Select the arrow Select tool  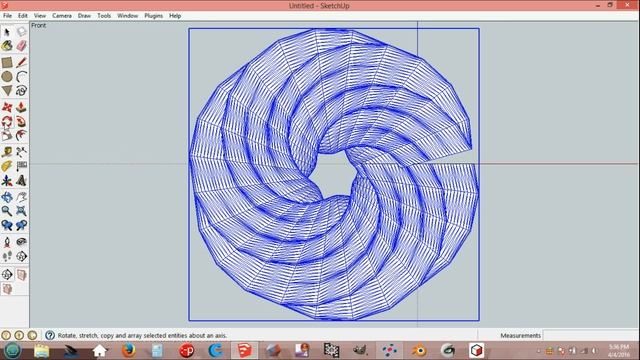(7, 31)
